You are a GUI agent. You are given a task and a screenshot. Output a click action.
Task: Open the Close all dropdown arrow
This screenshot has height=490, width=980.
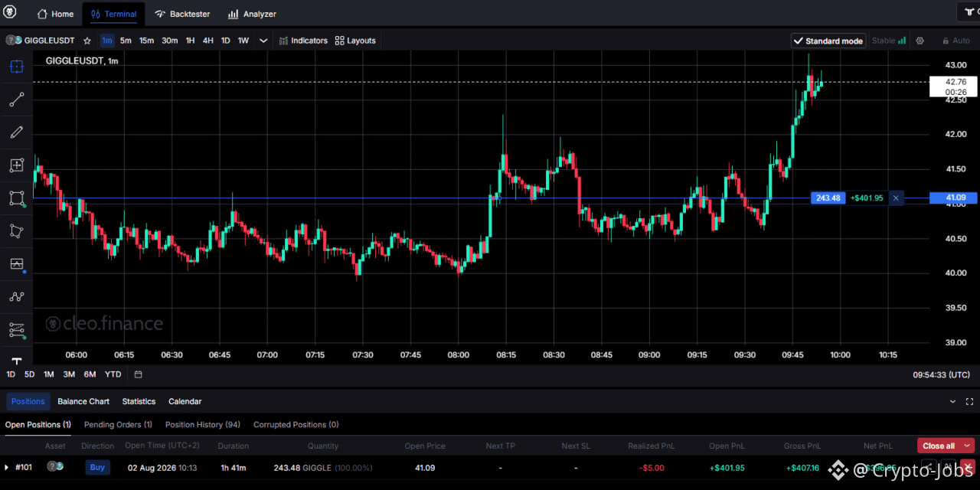968,446
